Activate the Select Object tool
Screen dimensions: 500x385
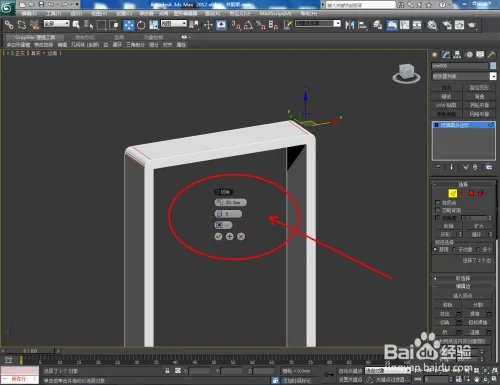coord(76,25)
